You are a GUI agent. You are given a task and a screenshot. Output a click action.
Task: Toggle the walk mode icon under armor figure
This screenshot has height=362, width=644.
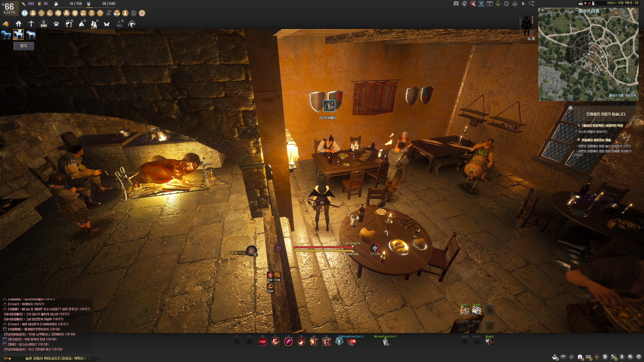click(x=533, y=39)
